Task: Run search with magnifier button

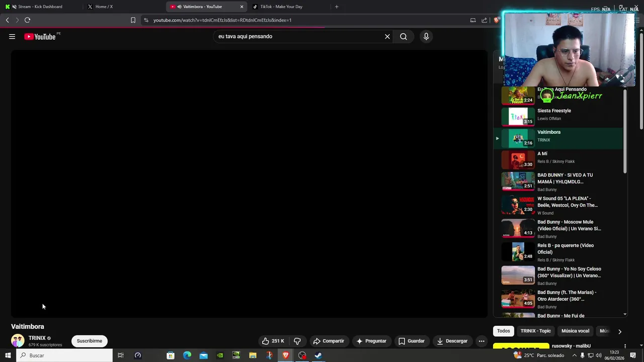Action: point(404,36)
